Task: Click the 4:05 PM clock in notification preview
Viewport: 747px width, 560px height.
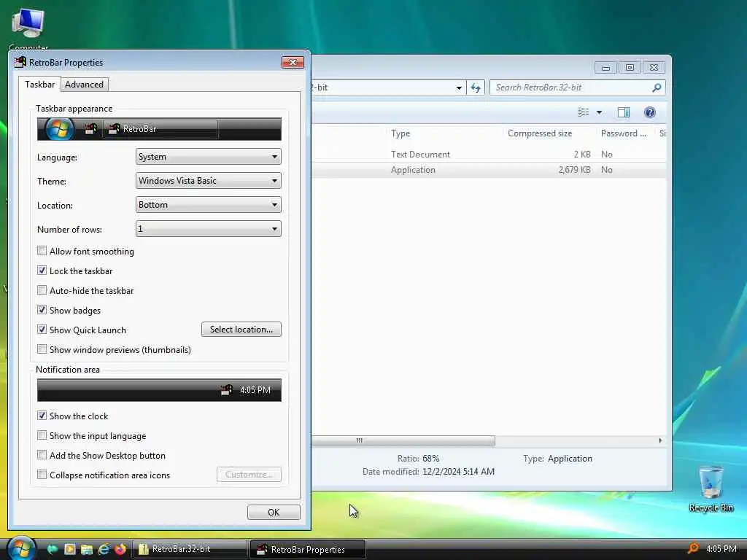Action: (x=255, y=390)
